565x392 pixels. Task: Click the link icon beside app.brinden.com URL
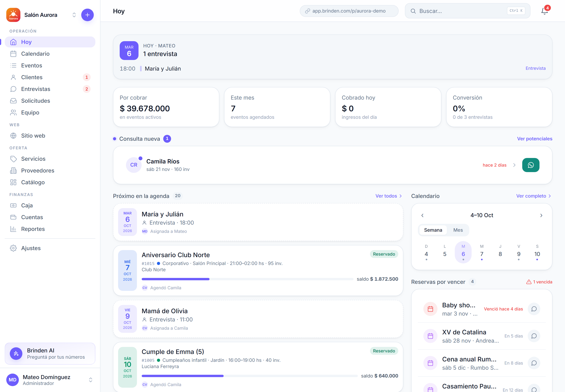pyautogui.click(x=307, y=11)
